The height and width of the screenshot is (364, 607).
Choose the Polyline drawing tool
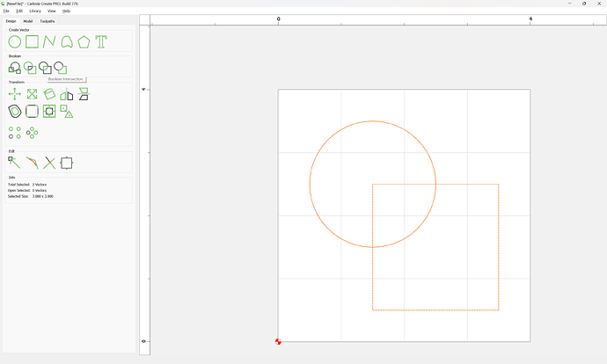point(49,42)
